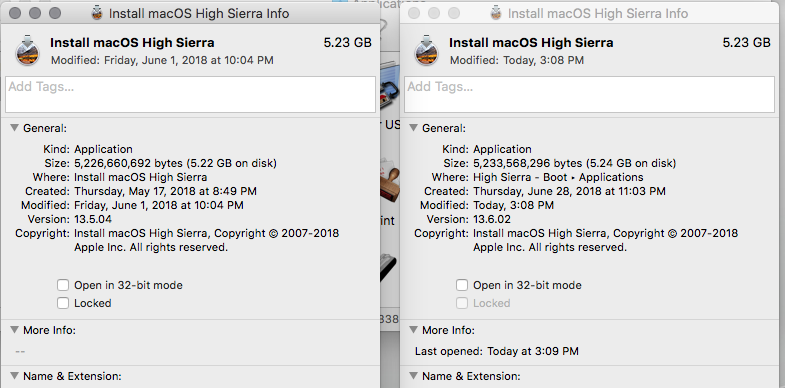Screen dimensions: 785x388
Task: Enable Open in 32-bit mode in right window
Action: (x=462, y=285)
